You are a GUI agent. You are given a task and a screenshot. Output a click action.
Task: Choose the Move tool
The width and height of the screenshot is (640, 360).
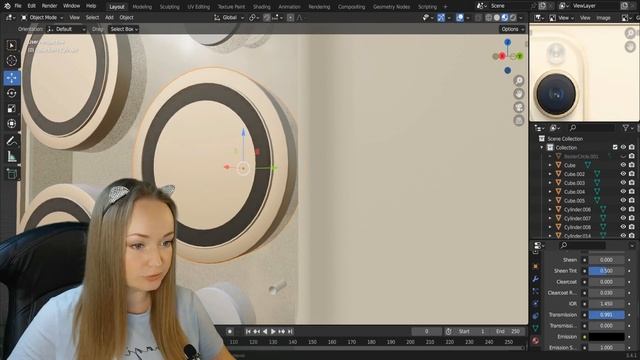click(11, 78)
